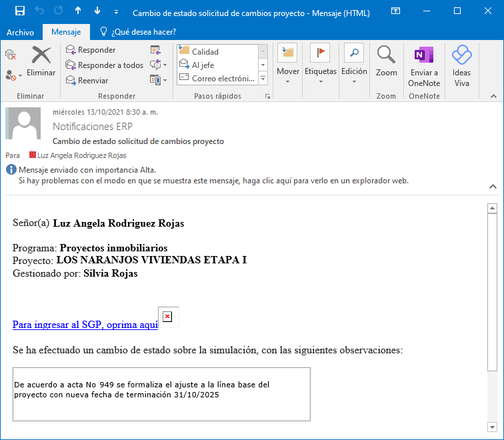Collapse the message header with the chevron
The width and height of the screenshot is (504, 440).
click(x=493, y=187)
